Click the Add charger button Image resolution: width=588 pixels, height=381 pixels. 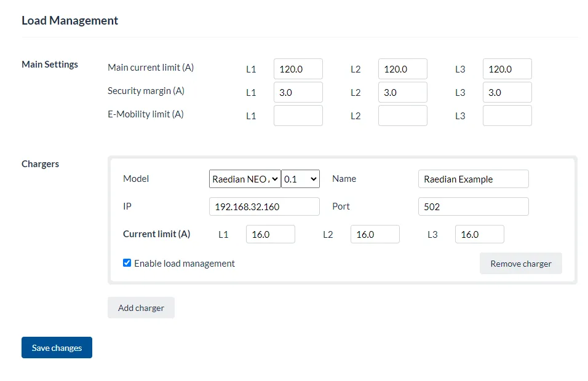[141, 308]
